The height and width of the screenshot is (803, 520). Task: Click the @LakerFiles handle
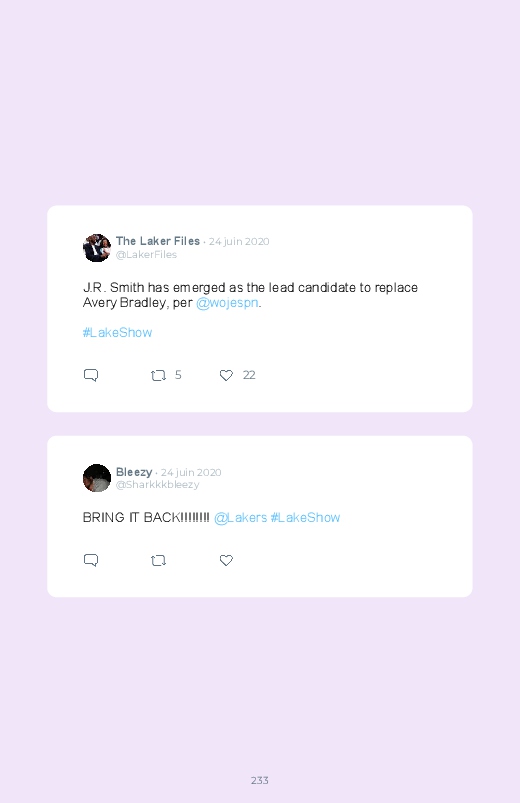(x=146, y=255)
